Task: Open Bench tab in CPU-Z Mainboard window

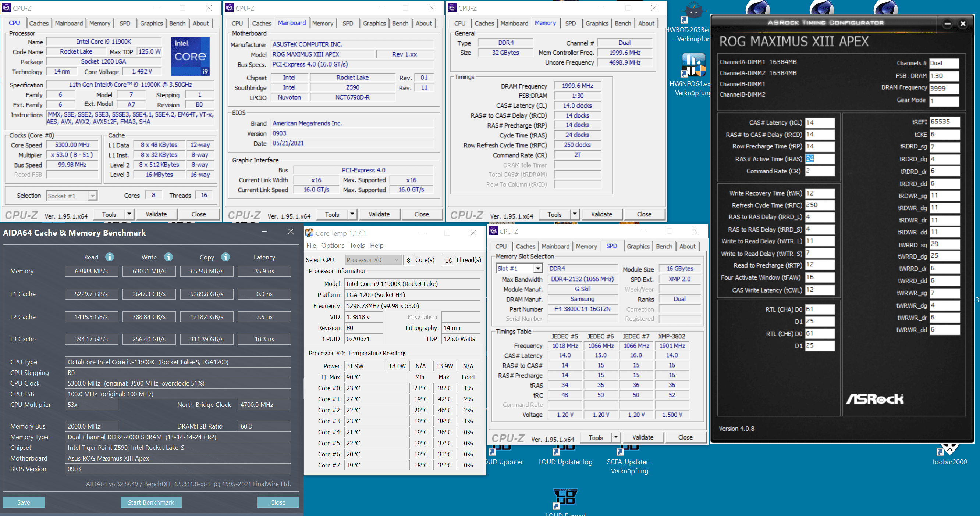Action: pyautogui.click(x=400, y=23)
